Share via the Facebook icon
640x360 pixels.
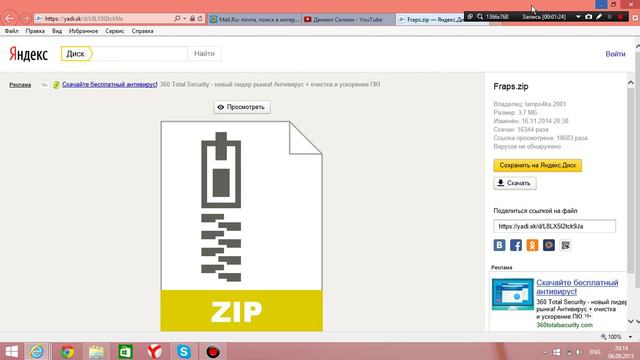pyautogui.click(x=516, y=245)
